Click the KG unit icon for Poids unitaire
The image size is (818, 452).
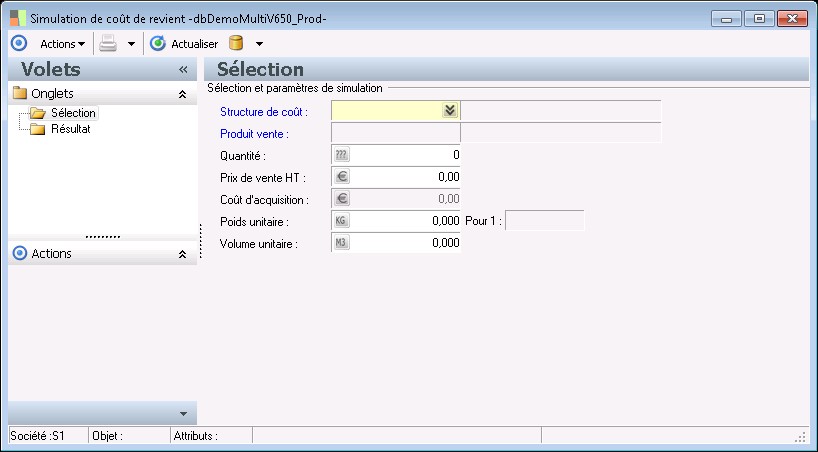(341, 220)
